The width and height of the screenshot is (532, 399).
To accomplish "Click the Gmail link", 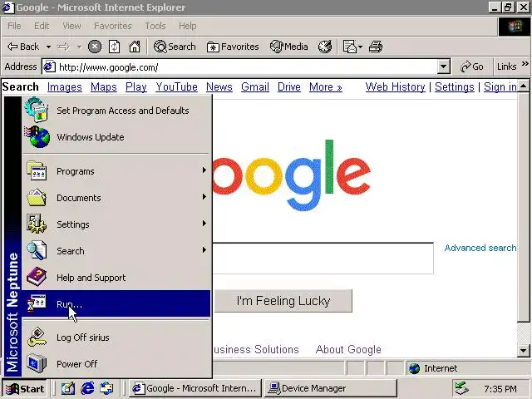I will pyautogui.click(x=255, y=86).
